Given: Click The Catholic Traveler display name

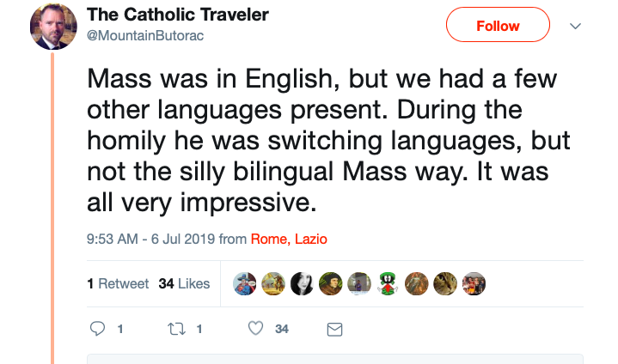Looking at the screenshot, I should pyautogui.click(x=178, y=15).
